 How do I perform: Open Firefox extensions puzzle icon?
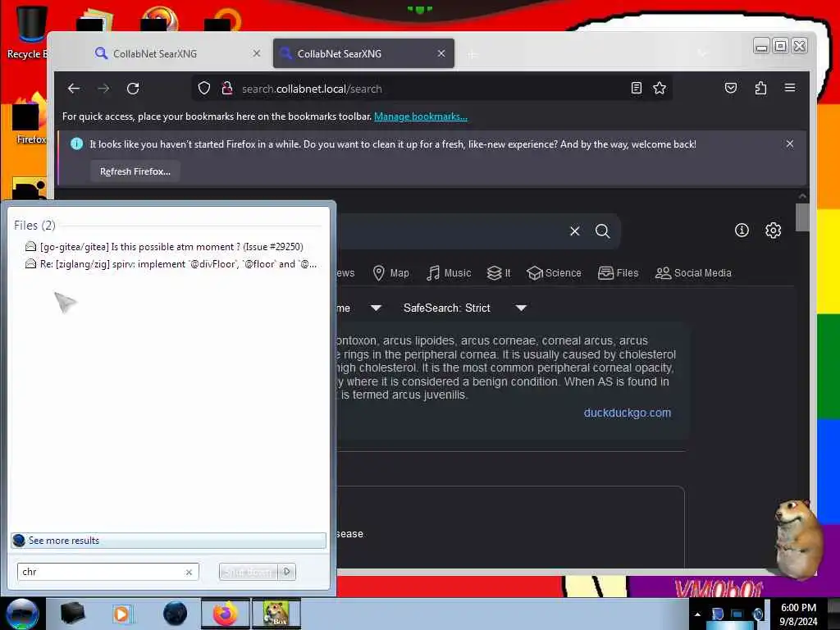[760, 89]
